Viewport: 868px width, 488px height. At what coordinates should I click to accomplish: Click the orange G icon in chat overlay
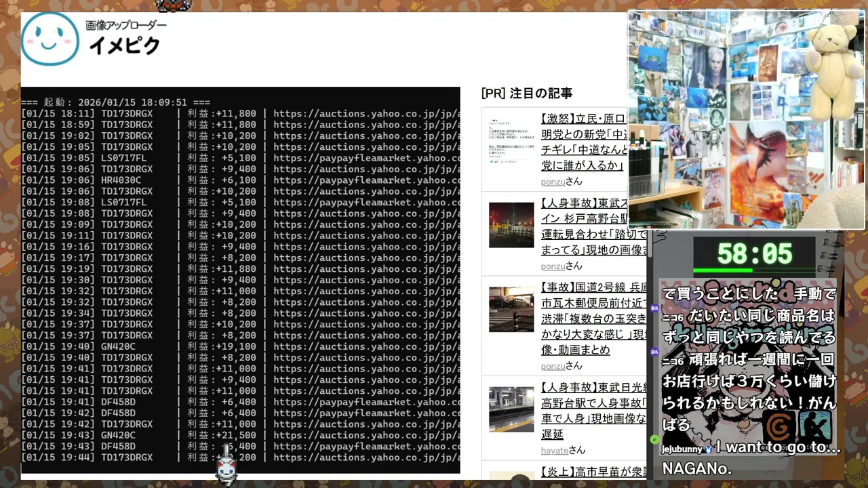coord(778,427)
